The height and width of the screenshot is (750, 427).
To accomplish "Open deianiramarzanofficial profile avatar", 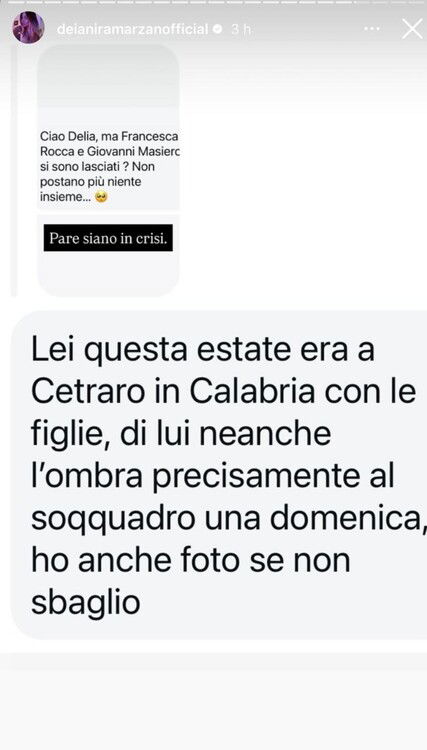I will (x=28, y=28).
